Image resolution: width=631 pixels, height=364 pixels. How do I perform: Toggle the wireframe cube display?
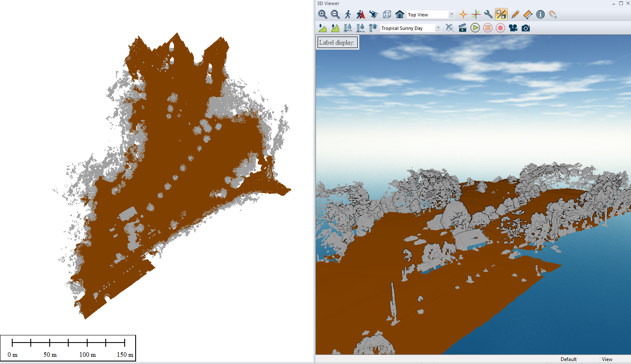coord(387,15)
